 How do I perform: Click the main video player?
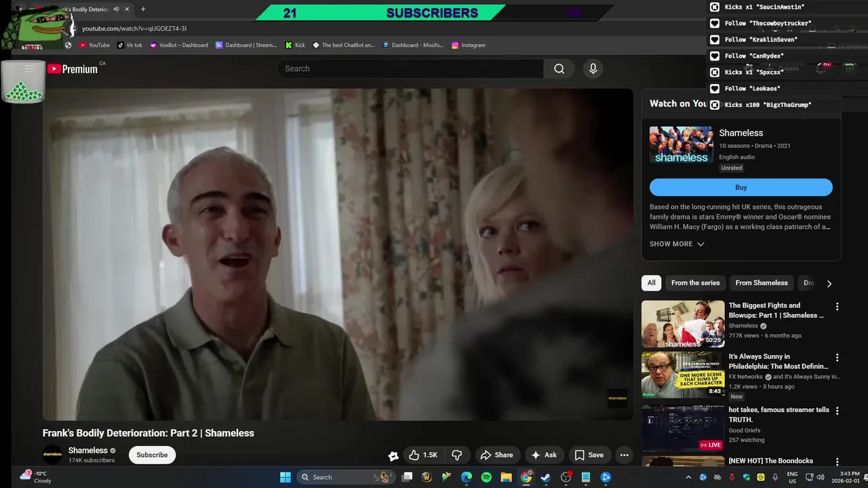(x=338, y=254)
